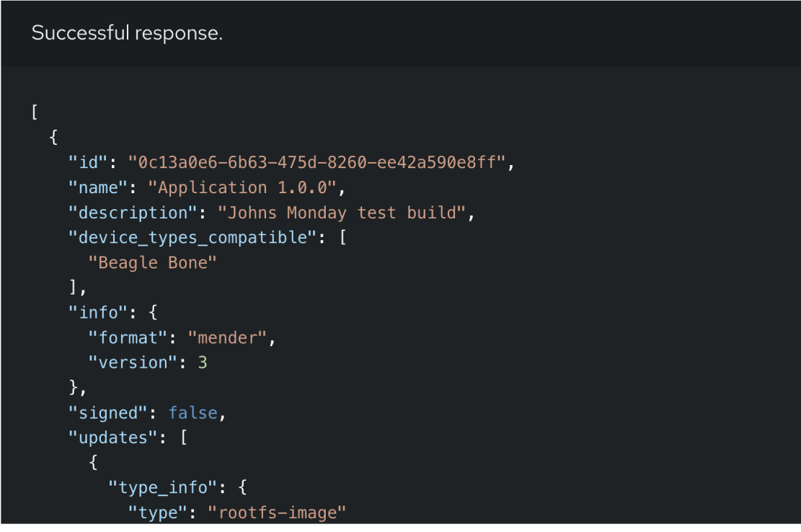Click the "version" key
801x532 pixels.
133,363
